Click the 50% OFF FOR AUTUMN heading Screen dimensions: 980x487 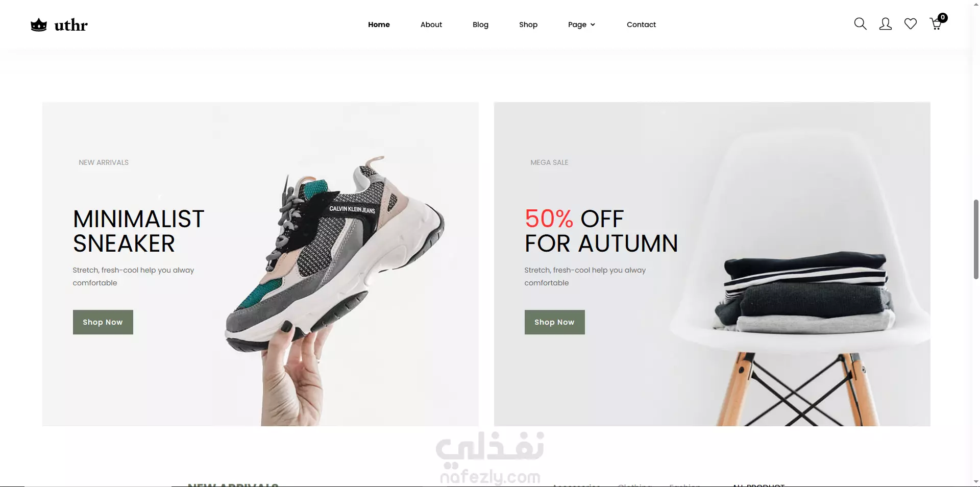[601, 231]
